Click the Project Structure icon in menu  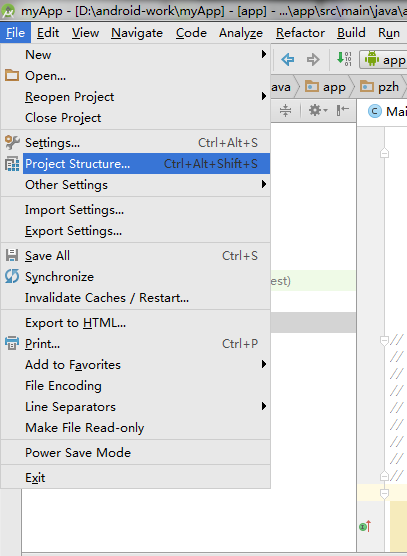point(12,164)
